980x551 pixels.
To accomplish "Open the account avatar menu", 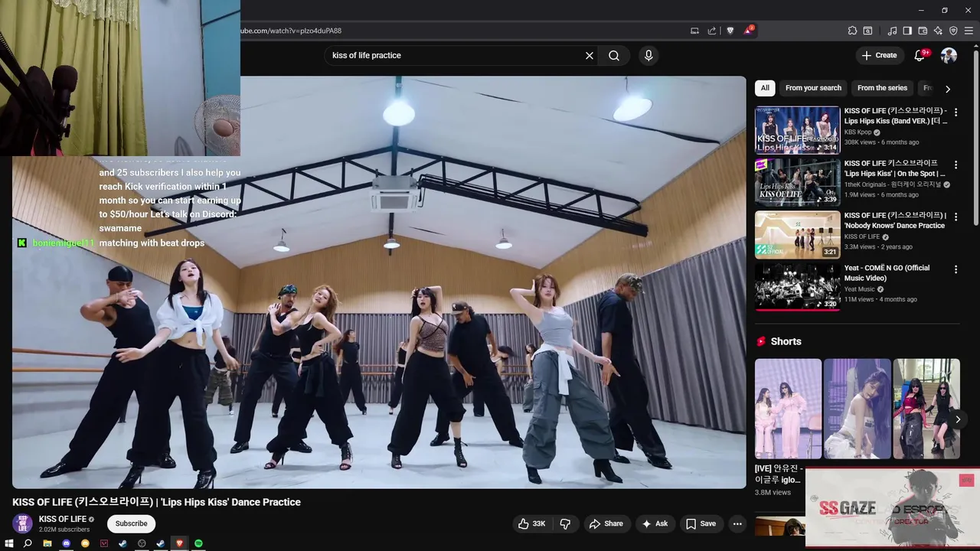I will [949, 55].
